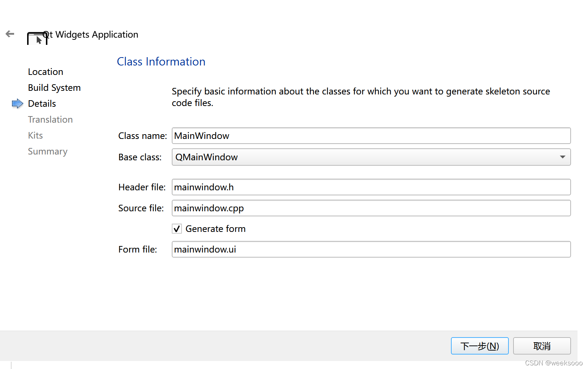588x369 pixels.
Task: Click the Class Information heading
Action: (x=161, y=62)
